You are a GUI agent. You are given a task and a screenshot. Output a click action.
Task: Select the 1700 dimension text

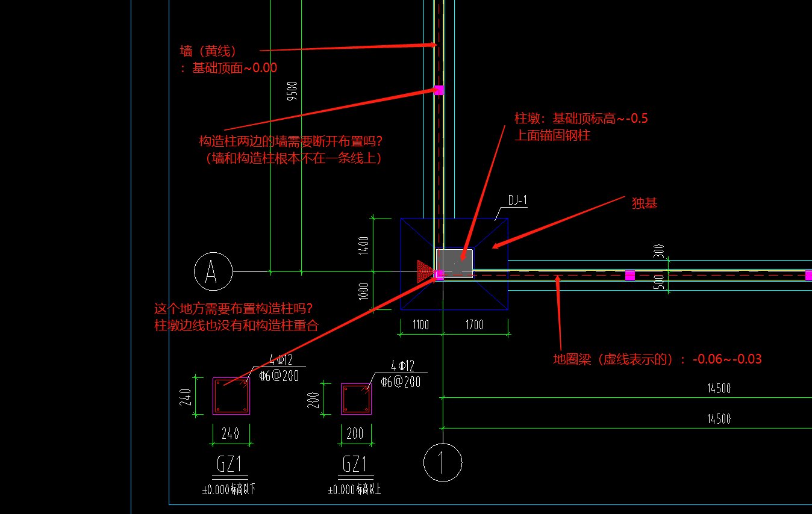click(x=474, y=325)
